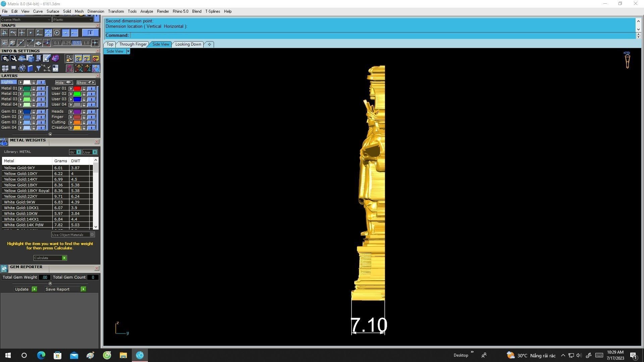Image resolution: width=644 pixels, height=362 pixels.
Task: Toggle the on/off switch for the Metal 01 layer
Action: [x=41, y=88]
